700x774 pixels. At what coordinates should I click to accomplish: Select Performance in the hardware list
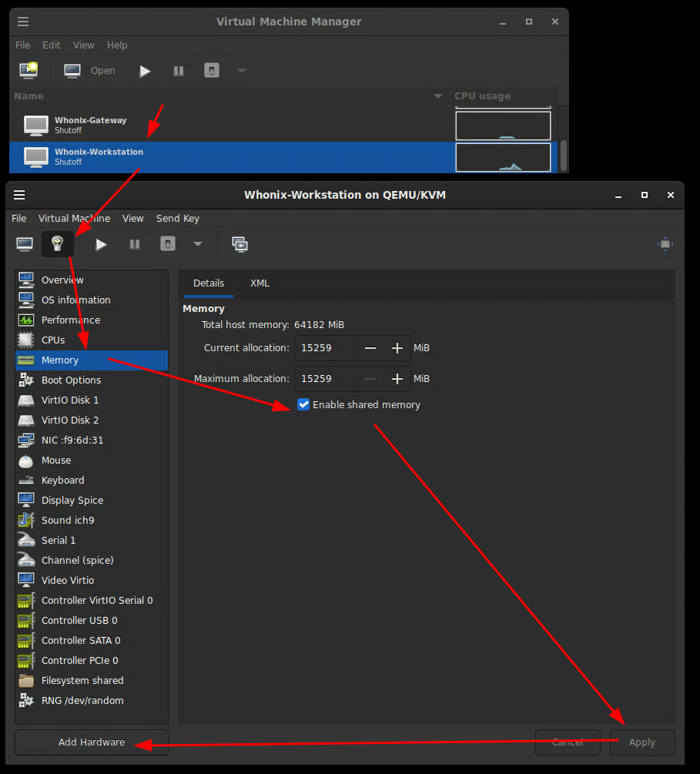92,320
